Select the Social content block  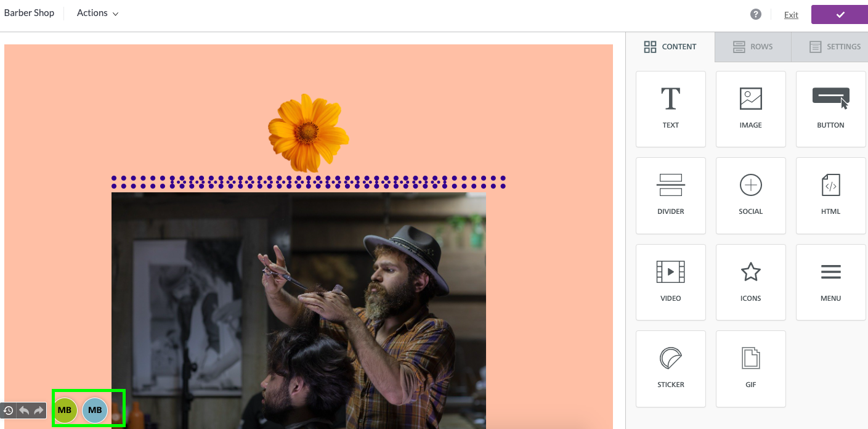(750, 195)
